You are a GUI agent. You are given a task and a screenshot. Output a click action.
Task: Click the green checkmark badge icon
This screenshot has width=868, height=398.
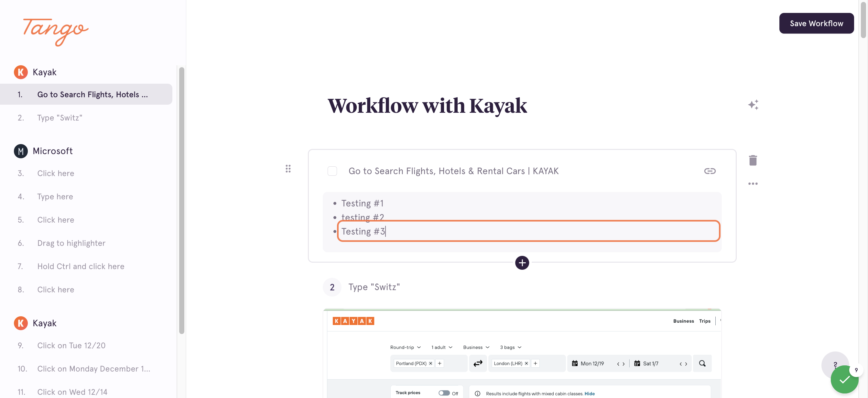(844, 380)
